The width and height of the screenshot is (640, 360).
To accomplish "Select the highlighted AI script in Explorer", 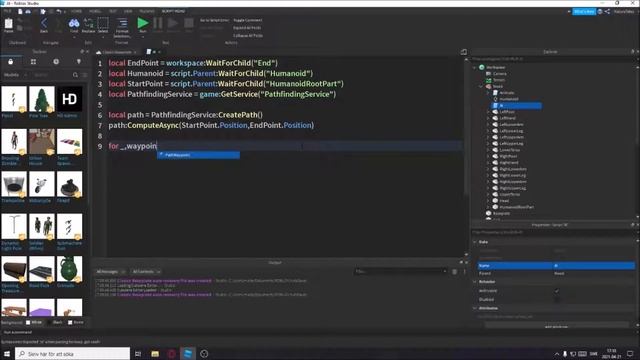I will [x=517, y=106].
